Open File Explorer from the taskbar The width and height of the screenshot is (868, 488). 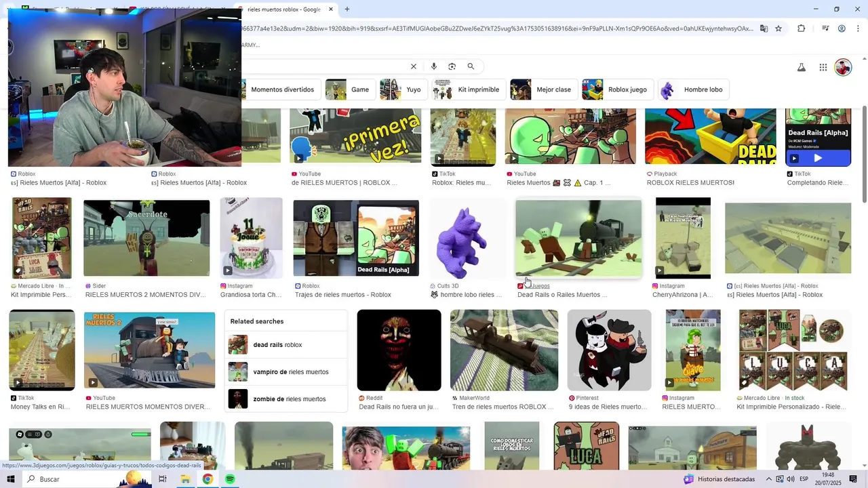pos(185,479)
